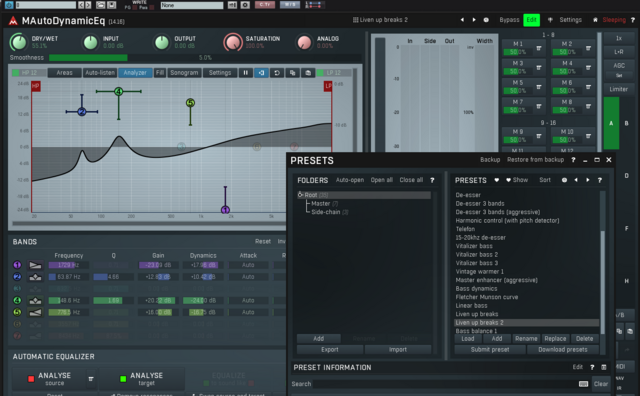Toggle Auto-listen in EQ toolbar
The width and height of the screenshot is (640, 396).
tap(100, 73)
